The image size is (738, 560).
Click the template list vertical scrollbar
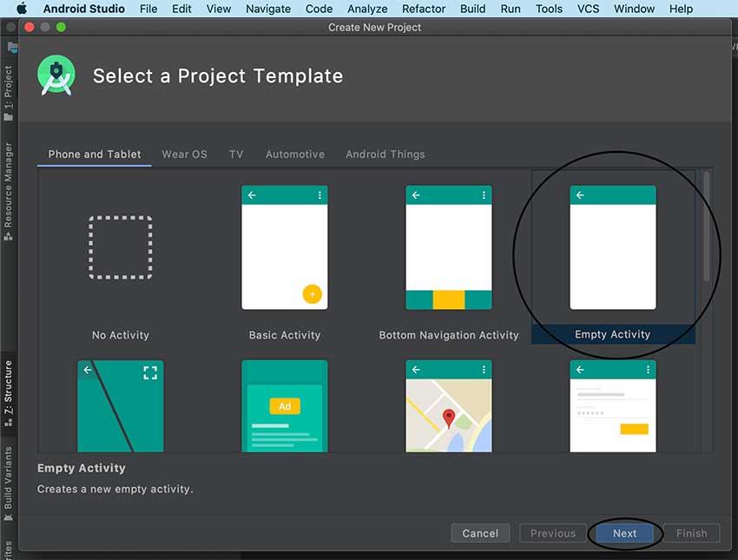pyautogui.click(x=707, y=227)
